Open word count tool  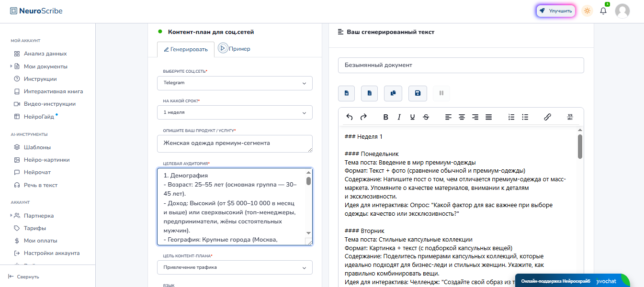click(570, 117)
